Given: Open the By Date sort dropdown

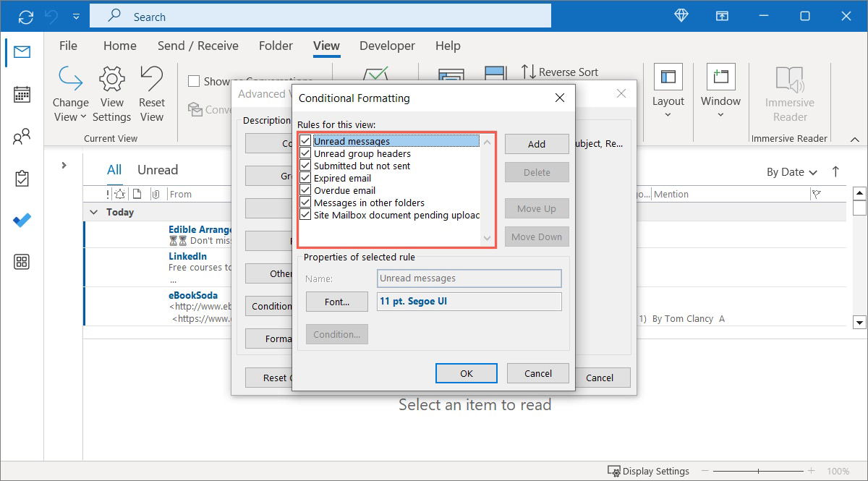Looking at the screenshot, I should pyautogui.click(x=791, y=172).
